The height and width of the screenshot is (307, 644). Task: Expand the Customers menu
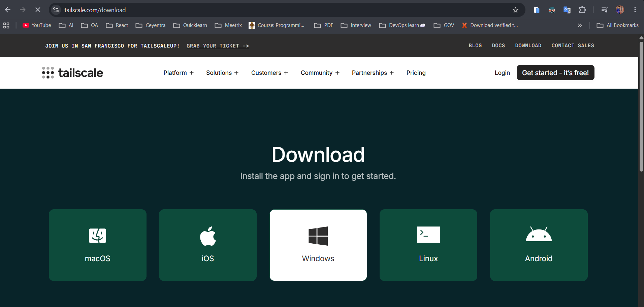269,73
